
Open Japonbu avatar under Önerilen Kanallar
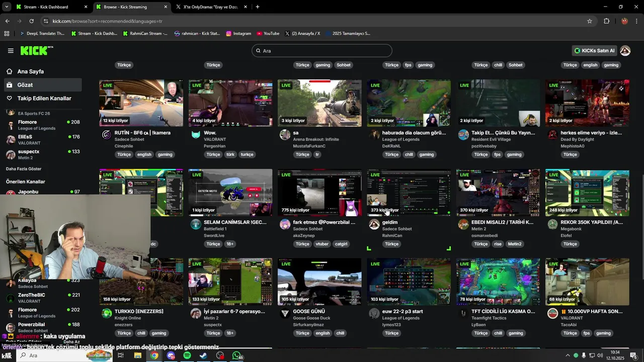coord(10,193)
